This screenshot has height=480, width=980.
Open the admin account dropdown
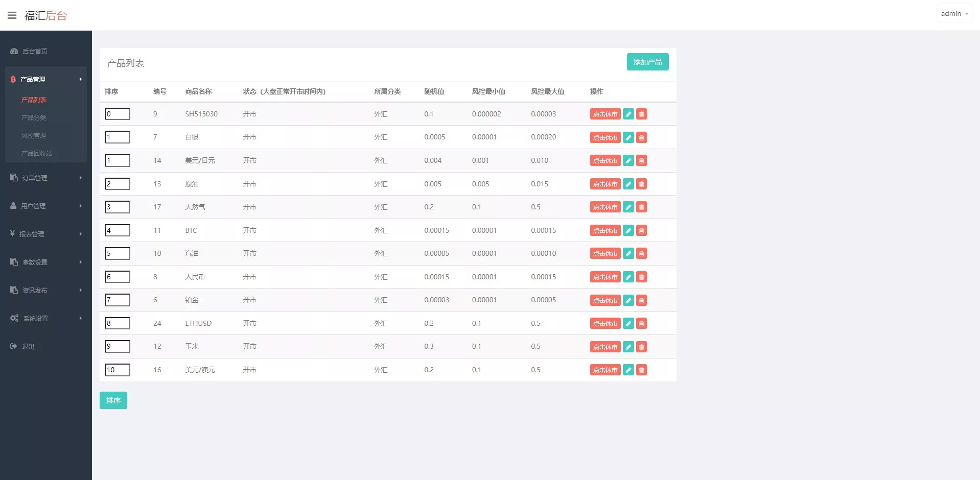(x=953, y=13)
